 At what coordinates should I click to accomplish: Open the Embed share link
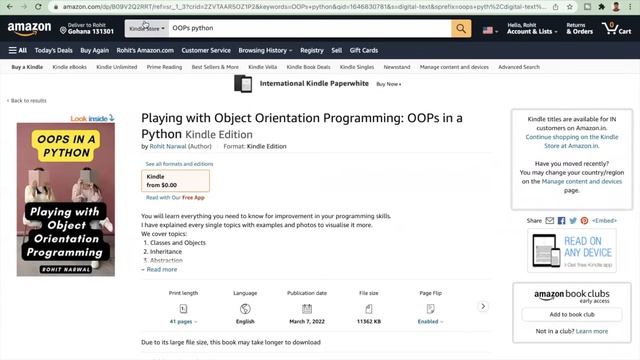click(604, 220)
